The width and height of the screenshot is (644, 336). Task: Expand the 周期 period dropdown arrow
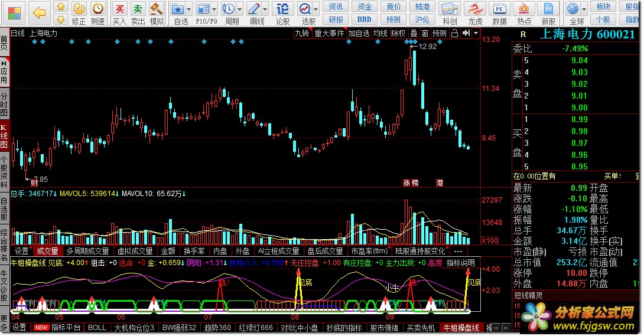coord(240,9)
